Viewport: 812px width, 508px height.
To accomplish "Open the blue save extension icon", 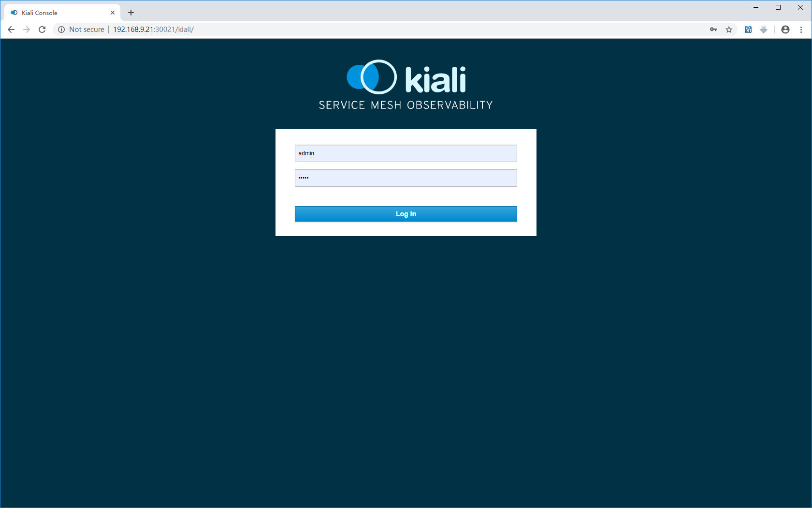I will click(x=748, y=30).
